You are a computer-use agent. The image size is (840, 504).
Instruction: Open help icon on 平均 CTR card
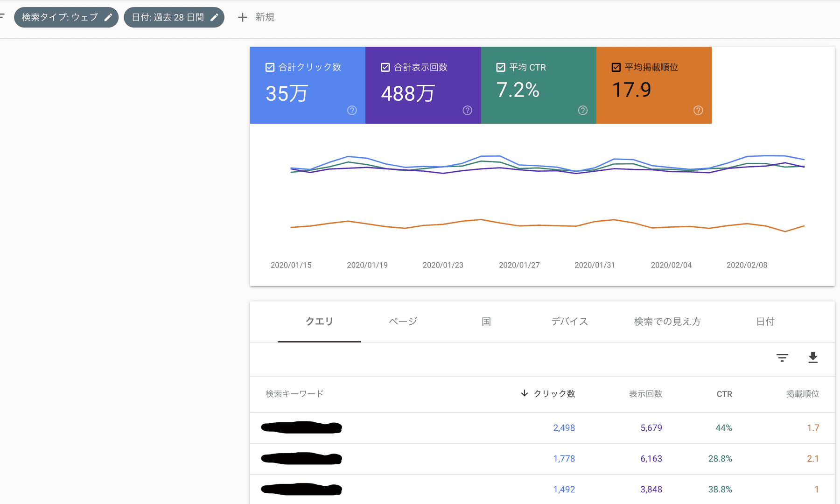(x=582, y=110)
